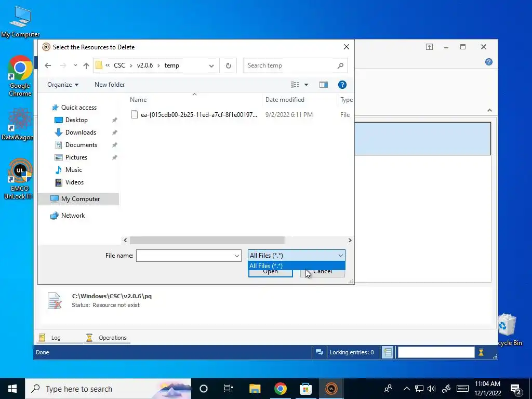The image size is (532, 399).
Task: Open Desktop in navigation pane
Action: tap(76, 120)
